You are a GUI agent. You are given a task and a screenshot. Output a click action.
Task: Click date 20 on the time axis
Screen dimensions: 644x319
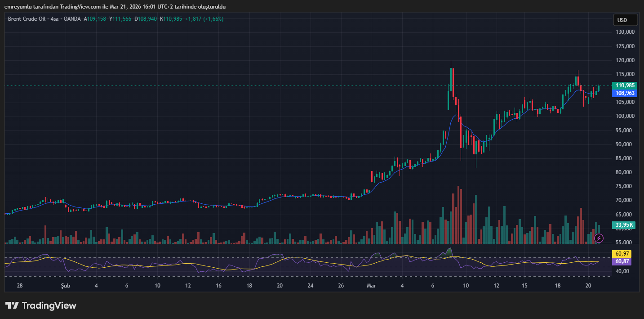click(x=588, y=286)
